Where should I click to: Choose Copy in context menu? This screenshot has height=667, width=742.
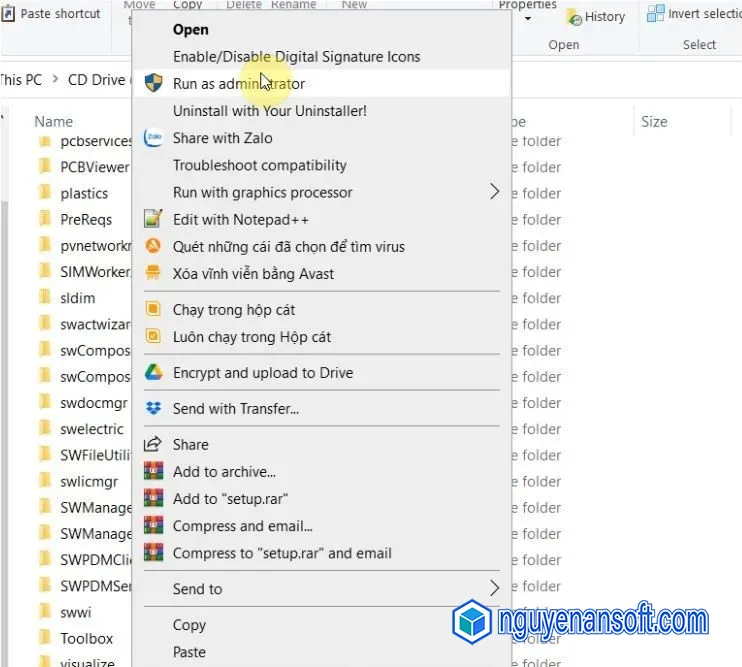189,625
